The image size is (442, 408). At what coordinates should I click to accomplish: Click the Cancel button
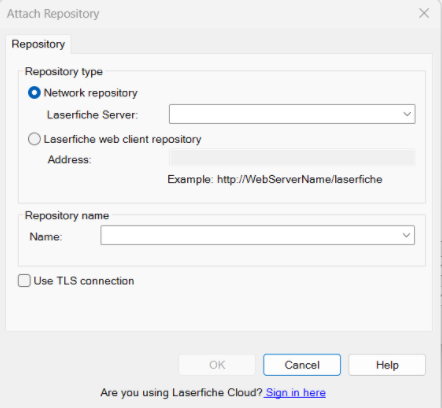point(302,365)
